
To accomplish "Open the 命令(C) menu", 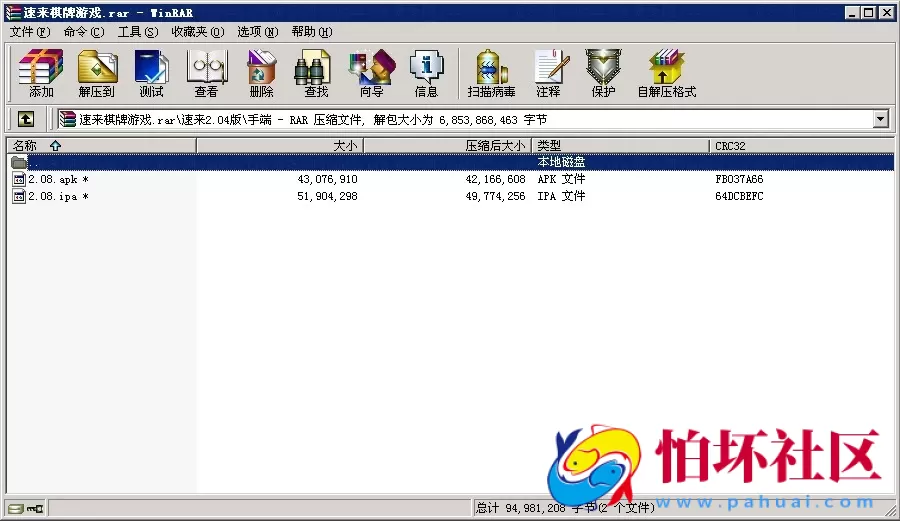I will [x=84, y=32].
